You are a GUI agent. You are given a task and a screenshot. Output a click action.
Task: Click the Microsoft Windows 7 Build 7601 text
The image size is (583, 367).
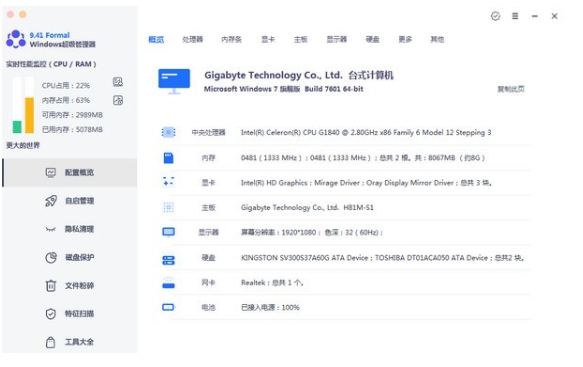(283, 89)
